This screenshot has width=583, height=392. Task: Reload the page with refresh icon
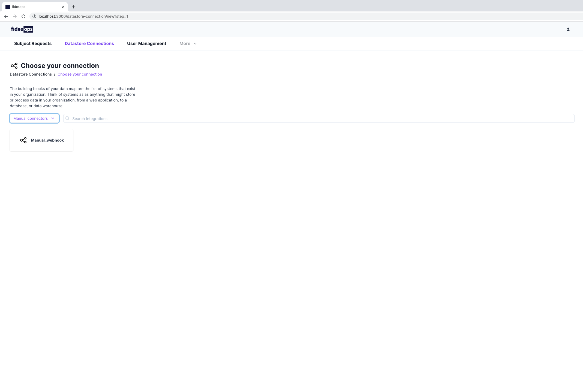[x=23, y=16]
